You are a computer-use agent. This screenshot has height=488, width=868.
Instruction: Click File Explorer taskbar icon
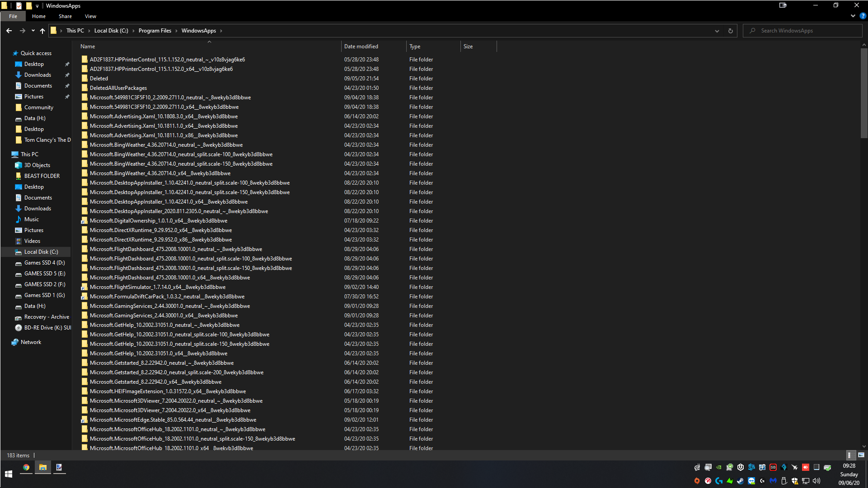(x=43, y=468)
